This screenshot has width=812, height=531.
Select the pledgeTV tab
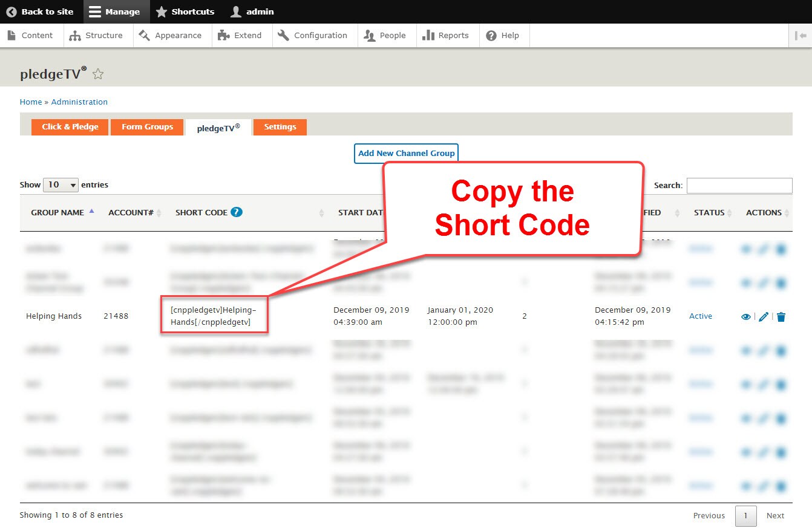pos(218,128)
